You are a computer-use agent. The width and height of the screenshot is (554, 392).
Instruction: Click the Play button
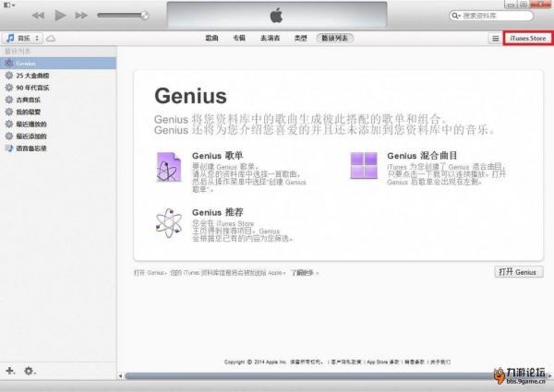[x=61, y=16]
